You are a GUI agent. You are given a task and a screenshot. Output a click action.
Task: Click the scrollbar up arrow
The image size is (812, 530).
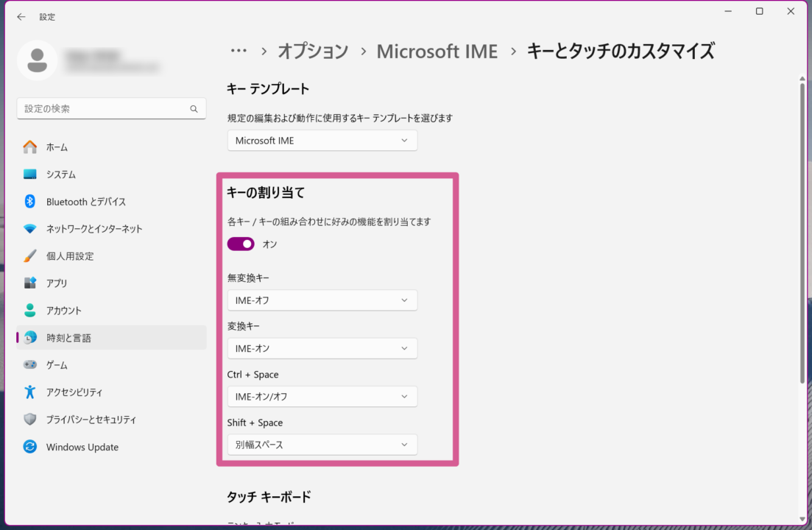[x=802, y=79]
